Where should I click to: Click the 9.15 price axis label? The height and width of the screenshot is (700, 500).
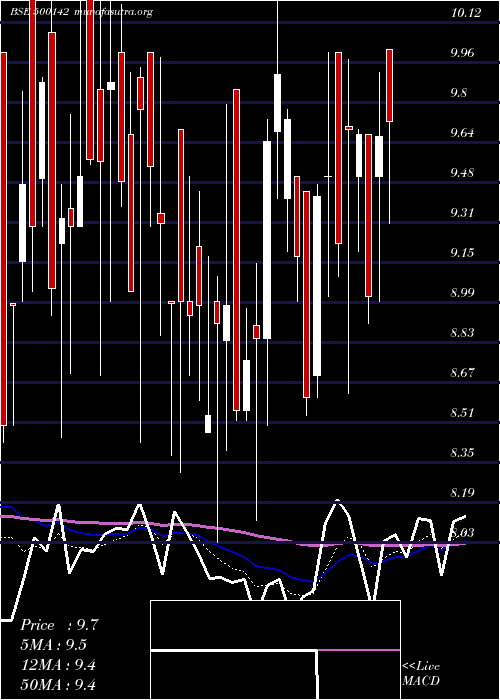coord(462,253)
